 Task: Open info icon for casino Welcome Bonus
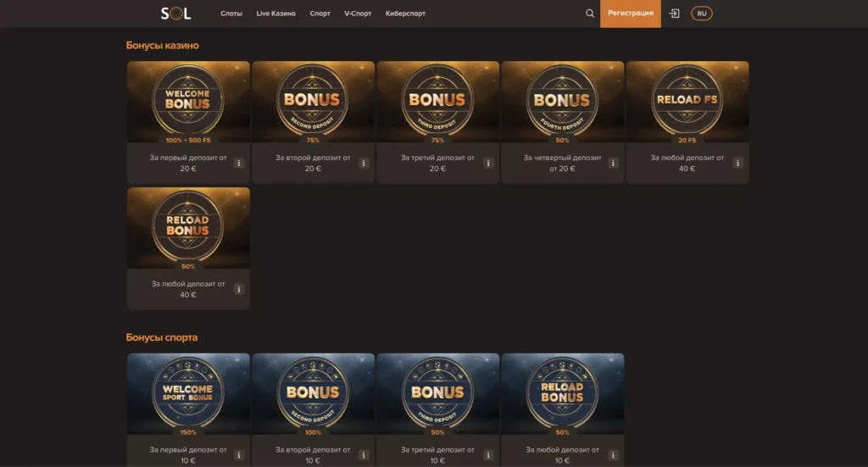pos(239,164)
